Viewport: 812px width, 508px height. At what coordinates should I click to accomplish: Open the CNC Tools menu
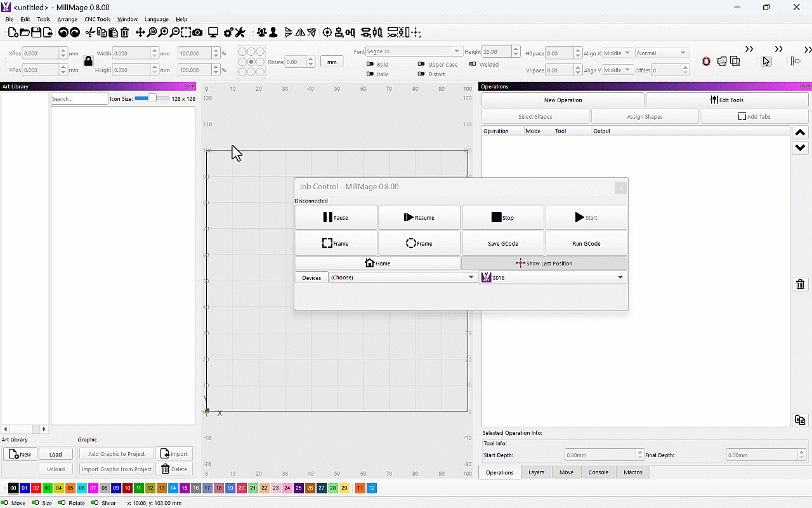pyautogui.click(x=97, y=19)
